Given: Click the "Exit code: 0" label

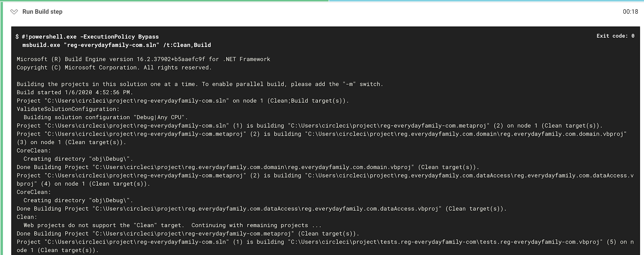Looking at the screenshot, I should (615, 36).
